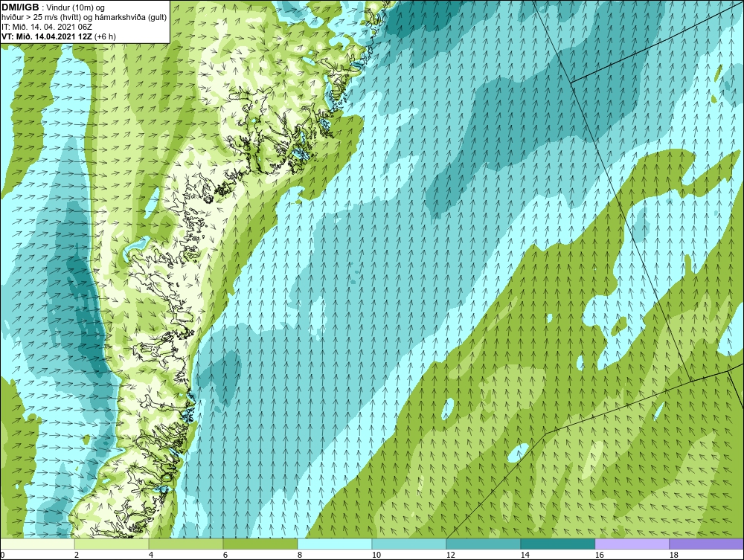The image size is (744, 560).
Task: Click the 18+ m/s purple legend swatch
Action: (706, 544)
